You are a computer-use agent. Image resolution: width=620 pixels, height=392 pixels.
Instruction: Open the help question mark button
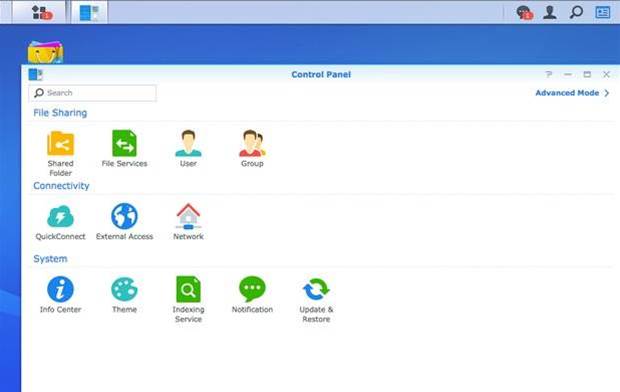pos(548,74)
